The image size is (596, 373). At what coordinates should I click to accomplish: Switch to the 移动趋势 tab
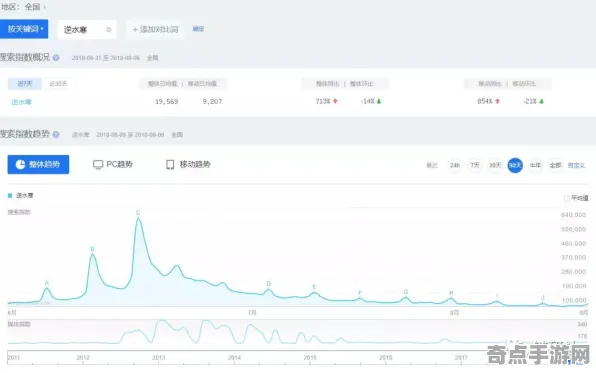(x=188, y=164)
